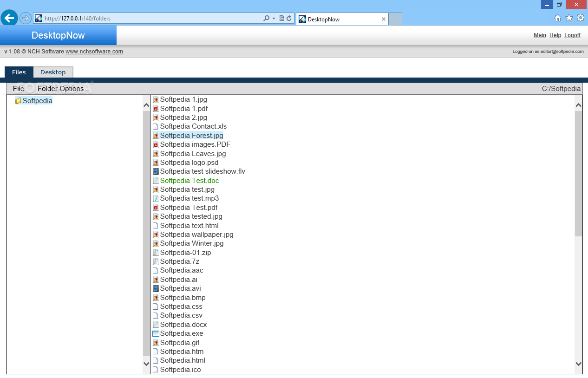Select file Softpedia Winter.jpg
Viewport: 588px width, 378px height.
click(x=192, y=243)
